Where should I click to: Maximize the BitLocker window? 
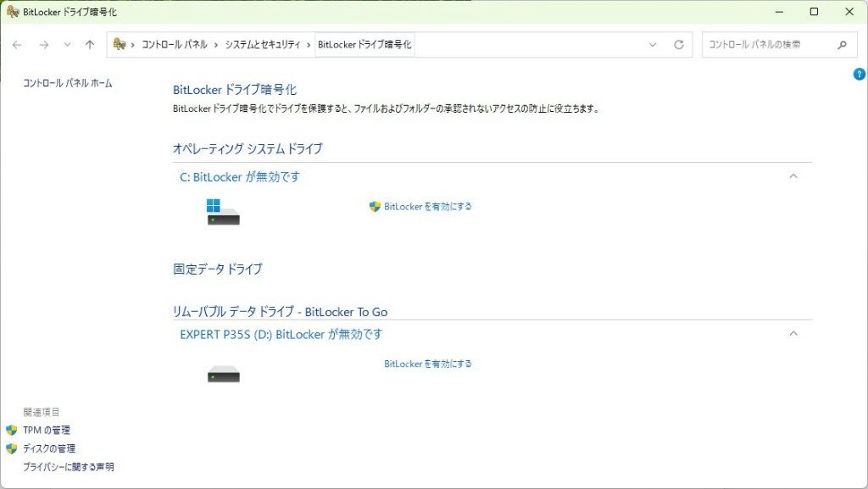[814, 12]
